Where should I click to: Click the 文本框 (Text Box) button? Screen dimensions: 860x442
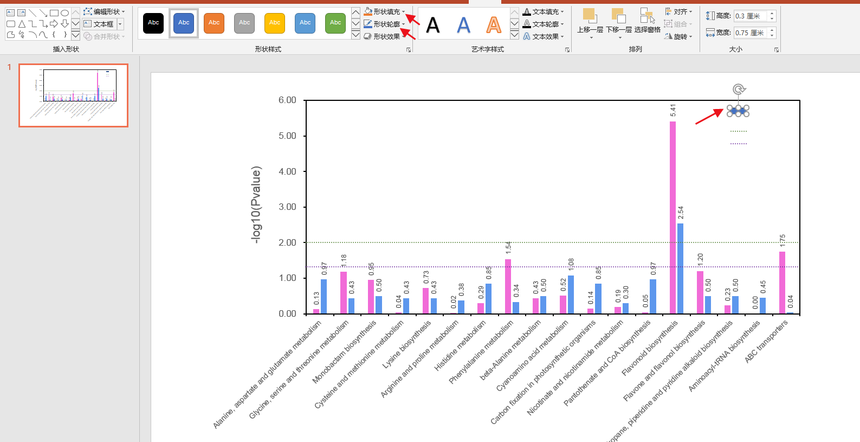tap(99, 24)
